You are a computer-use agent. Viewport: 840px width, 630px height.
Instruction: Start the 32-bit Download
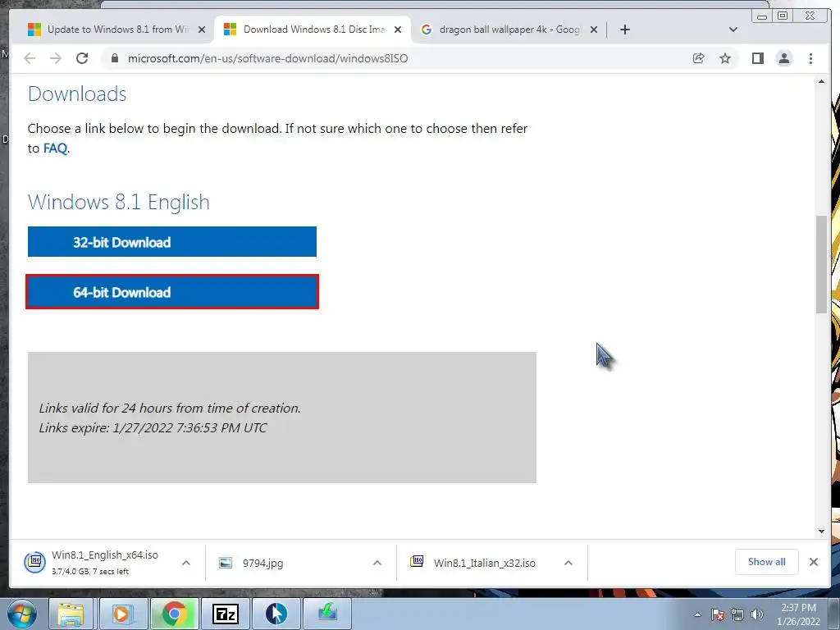tap(172, 242)
